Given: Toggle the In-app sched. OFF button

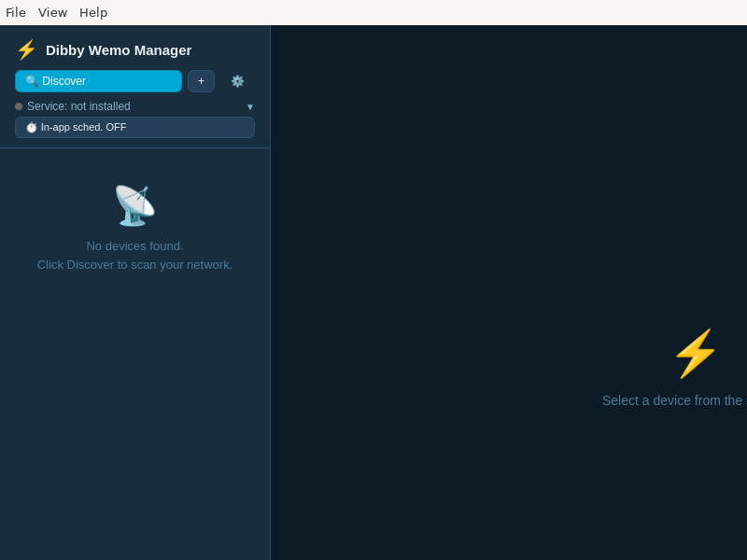Looking at the screenshot, I should point(134,127).
